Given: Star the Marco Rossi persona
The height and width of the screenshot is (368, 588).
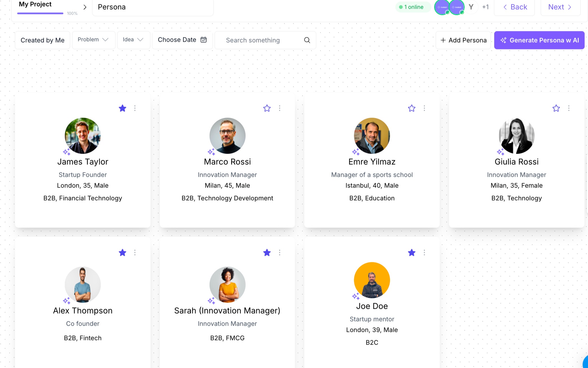Looking at the screenshot, I should click(267, 108).
